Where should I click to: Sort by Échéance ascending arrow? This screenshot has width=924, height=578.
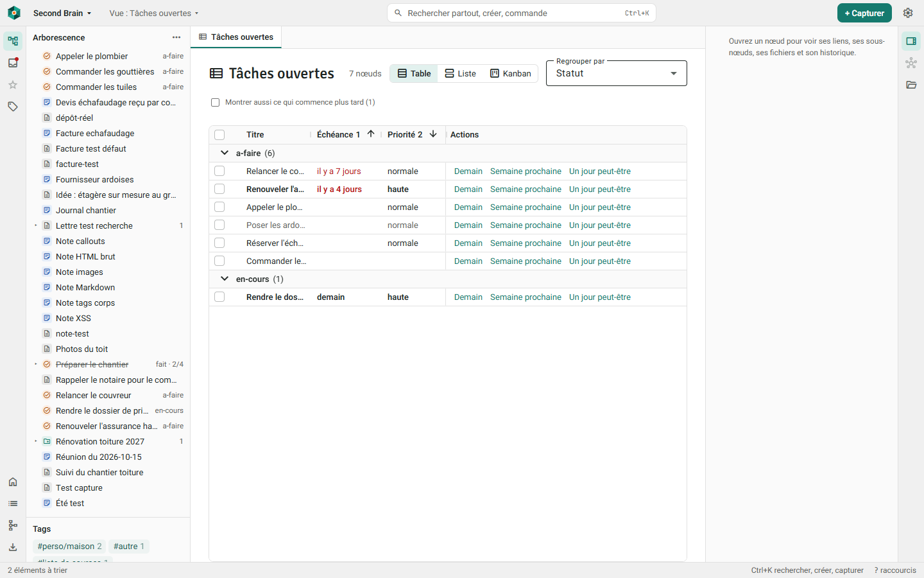click(x=371, y=134)
